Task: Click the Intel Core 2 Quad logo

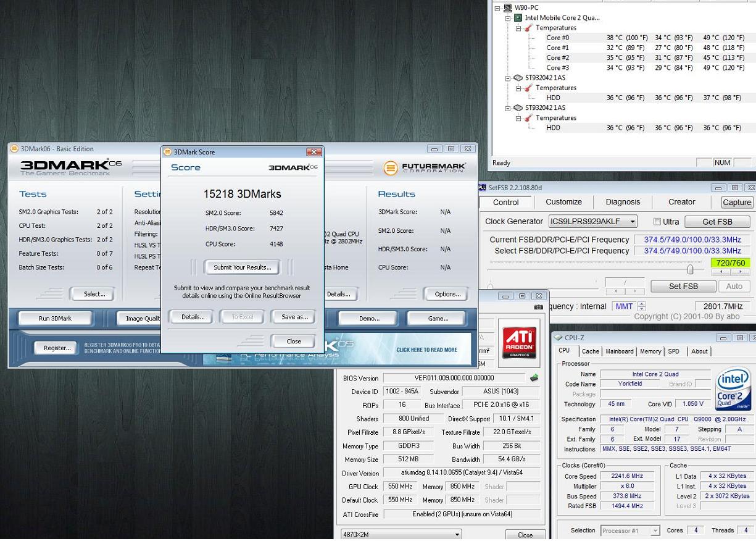Action: (733, 390)
